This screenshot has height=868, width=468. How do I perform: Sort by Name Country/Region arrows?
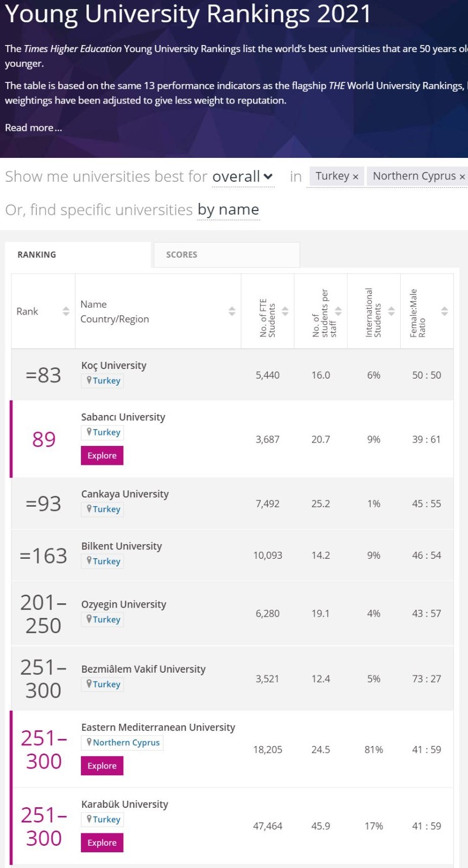point(232,311)
